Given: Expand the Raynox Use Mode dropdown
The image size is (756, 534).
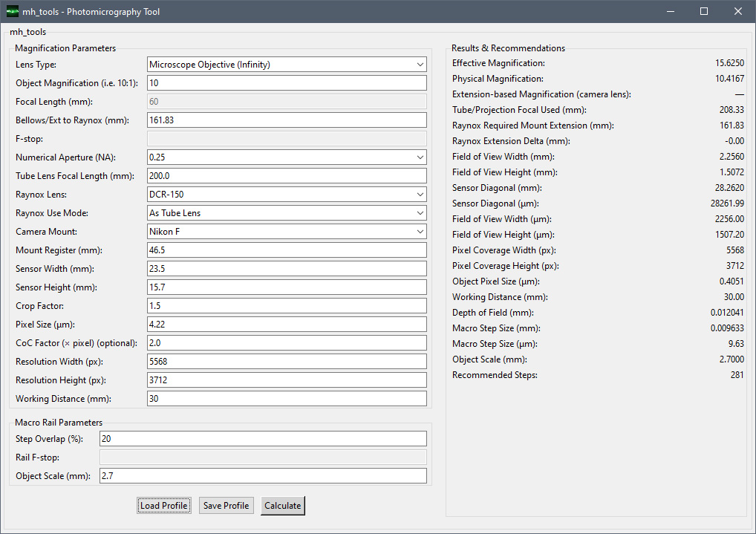Looking at the screenshot, I should 287,213.
